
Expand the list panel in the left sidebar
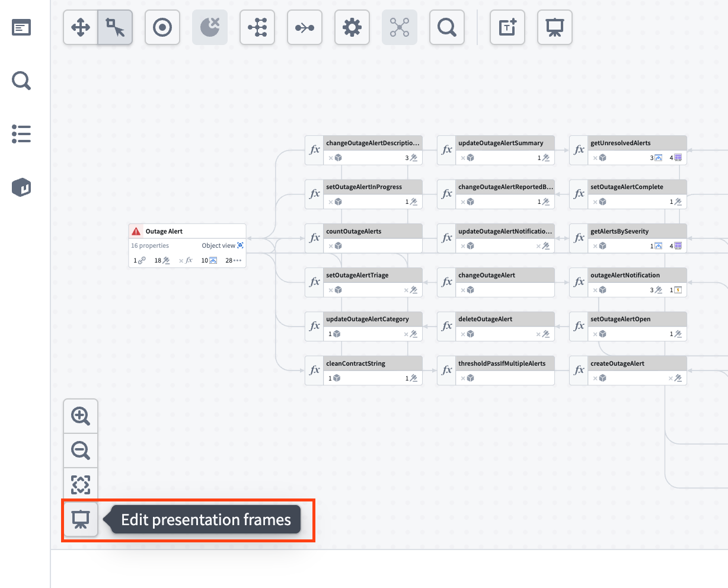click(x=21, y=134)
